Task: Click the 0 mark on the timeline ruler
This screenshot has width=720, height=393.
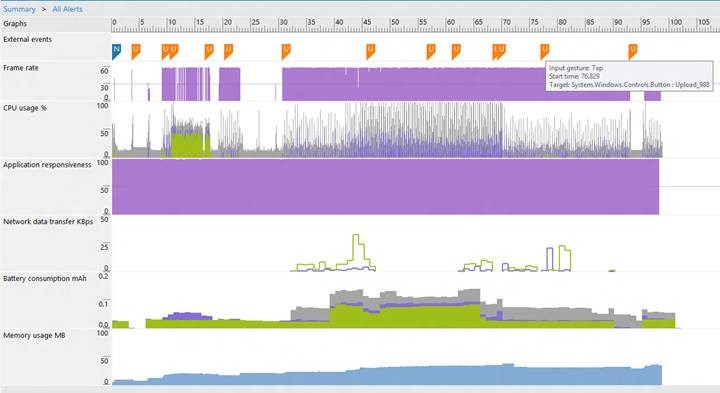Action: (x=114, y=22)
